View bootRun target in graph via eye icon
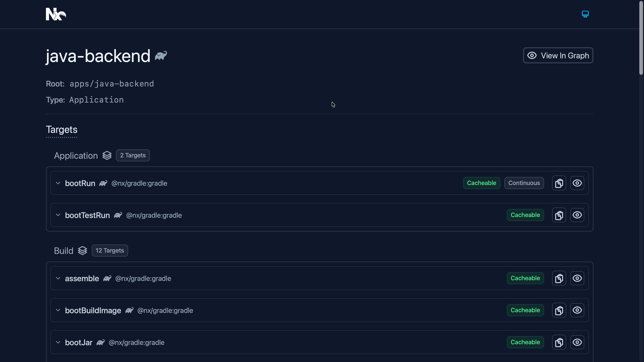644x362 pixels. point(577,183)
